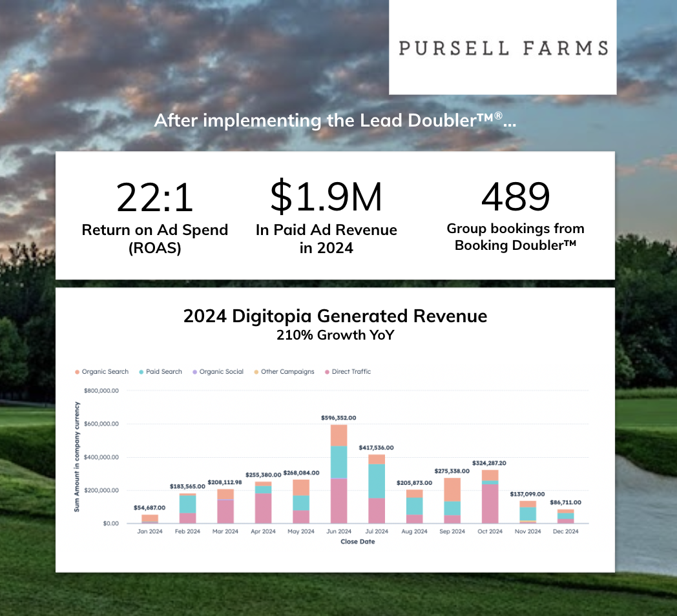Viewport: 677px width, 616px height.
Task: Click the 2024 Digitopia Generated Revenue title
Action: coord(335,316)
